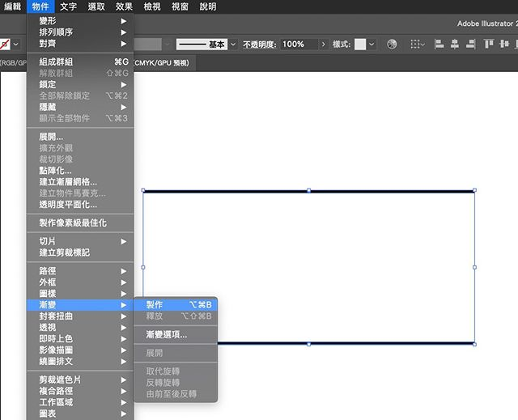Open the 樣式 style dropdown arrow
Viewport: 518px width, 420px height.
click(372, 45)
